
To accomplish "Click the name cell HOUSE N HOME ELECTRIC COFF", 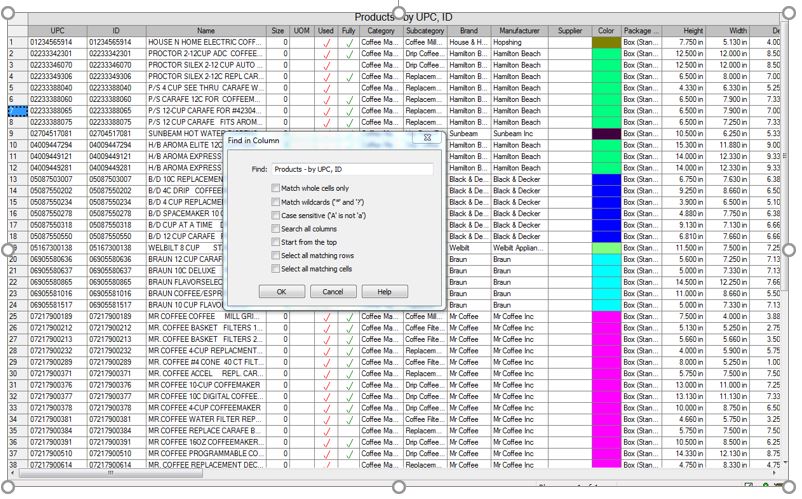I will tap(206, 42).
